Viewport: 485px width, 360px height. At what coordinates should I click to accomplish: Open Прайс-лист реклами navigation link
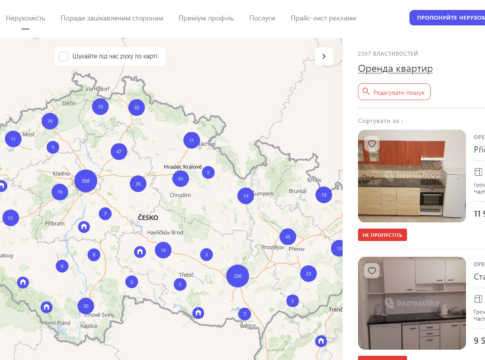323,18
